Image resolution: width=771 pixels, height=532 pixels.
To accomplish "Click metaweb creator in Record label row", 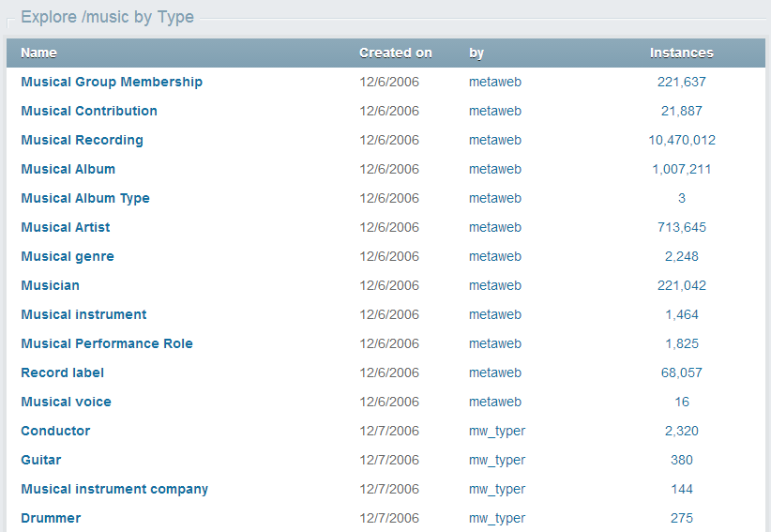I will pyautogui.click(x=495, y=372).
